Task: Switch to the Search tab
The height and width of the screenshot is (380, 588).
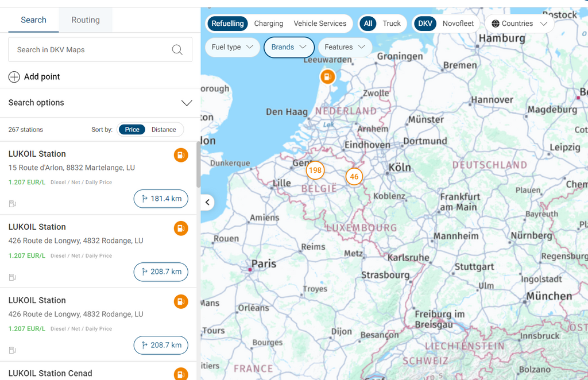Action: pos(33,20)
